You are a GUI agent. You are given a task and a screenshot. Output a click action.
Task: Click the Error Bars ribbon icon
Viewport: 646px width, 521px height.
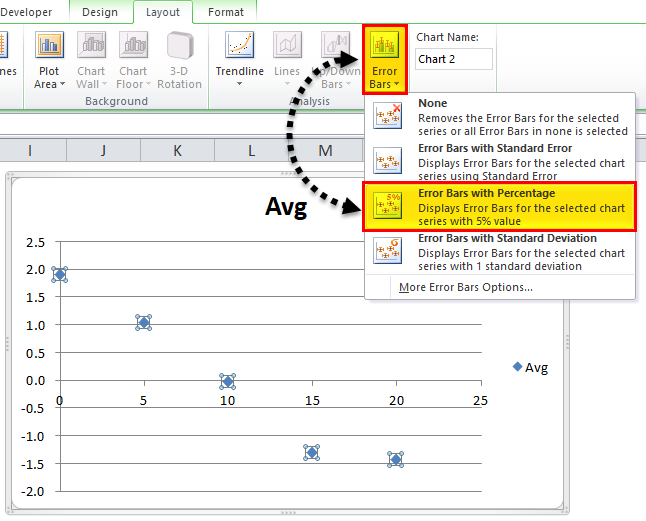(x=384, y=44)
